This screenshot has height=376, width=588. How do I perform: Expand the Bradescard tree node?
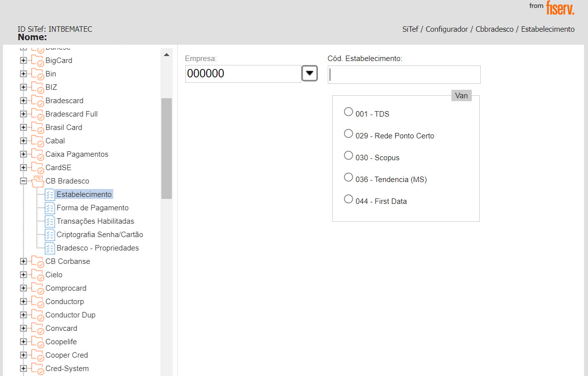click(23, 100)
